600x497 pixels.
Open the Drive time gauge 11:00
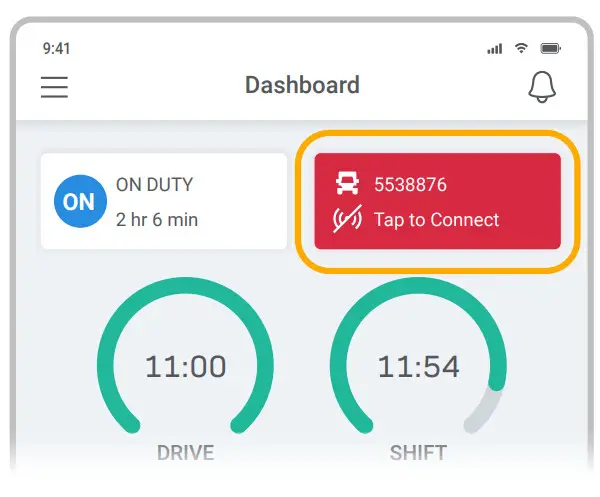click(x=186, y=367)
